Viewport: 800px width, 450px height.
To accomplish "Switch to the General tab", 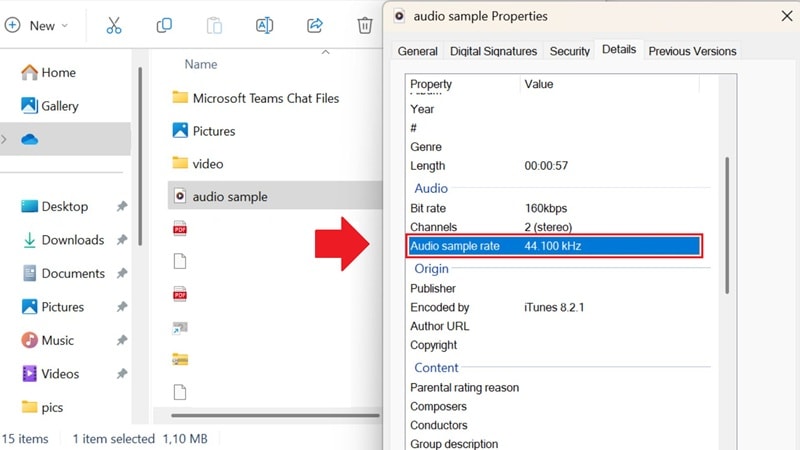I will (x=417, y=51).
